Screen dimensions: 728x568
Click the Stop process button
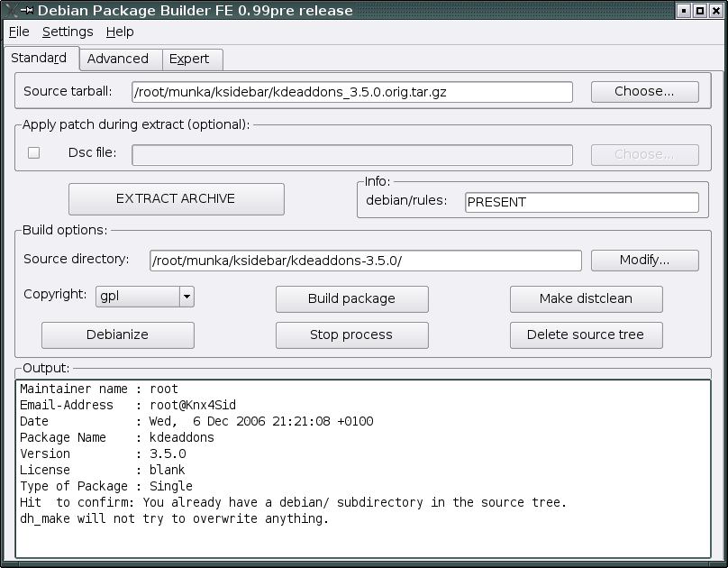(x=351, y=334)
